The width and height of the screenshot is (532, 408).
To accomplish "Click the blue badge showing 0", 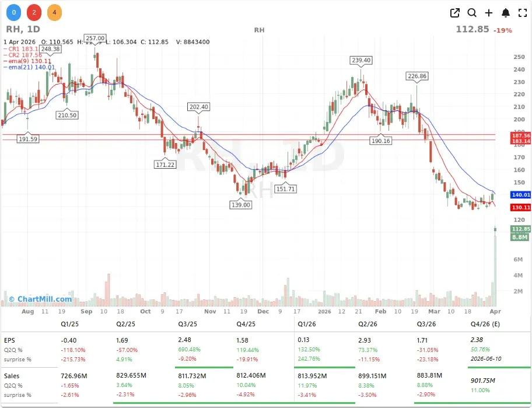I will (x=14, y=12).
